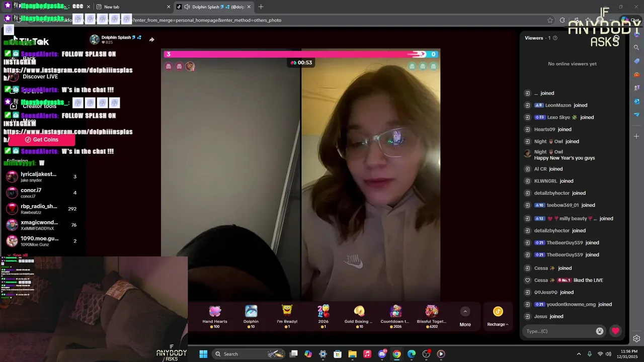Viewport: 644px width, 362px height.
Task: Send the Countdown gift costing 2026 coins
Action: [395, 317]
